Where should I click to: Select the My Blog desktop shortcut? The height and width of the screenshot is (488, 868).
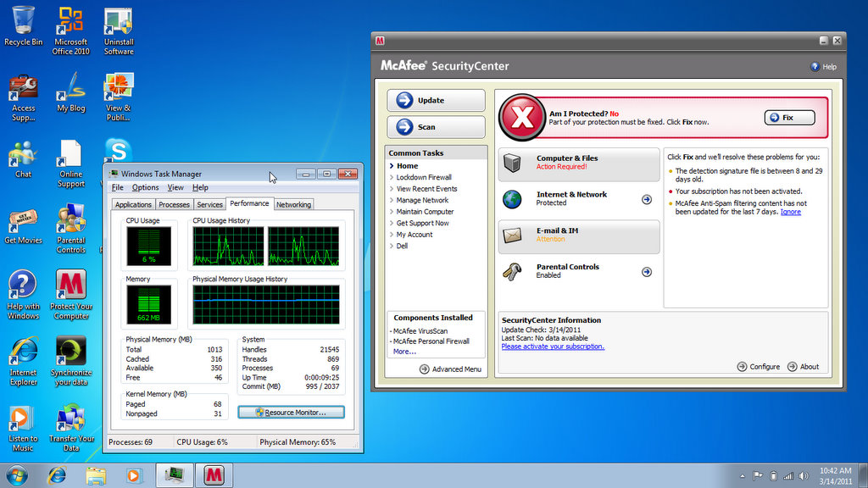(71, 92)
